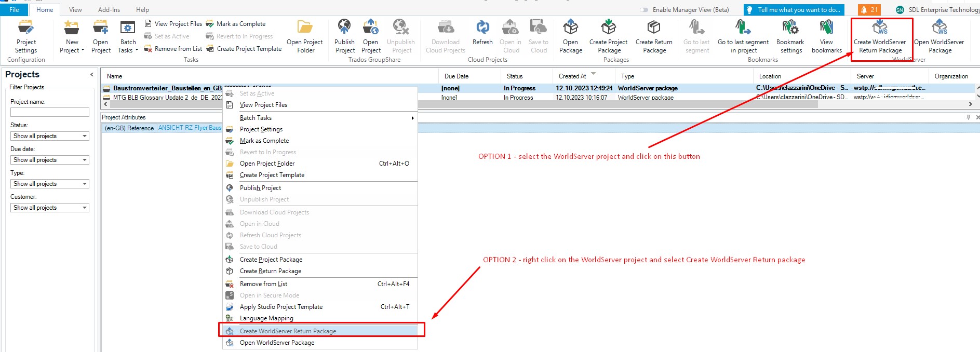The height and width of the screenshot is (352, 980).
Task: Choose View Project Files in context menu
Action: tap(320, 105)
